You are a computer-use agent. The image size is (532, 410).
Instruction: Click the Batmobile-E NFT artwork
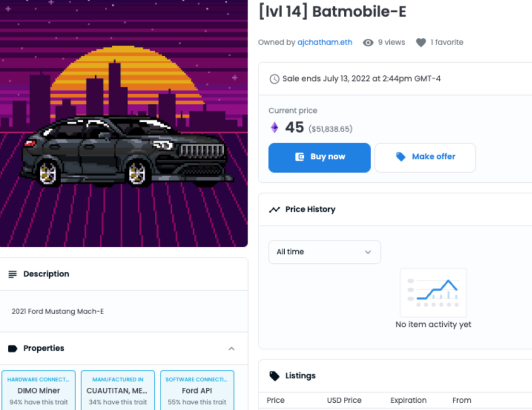(124, 122)
